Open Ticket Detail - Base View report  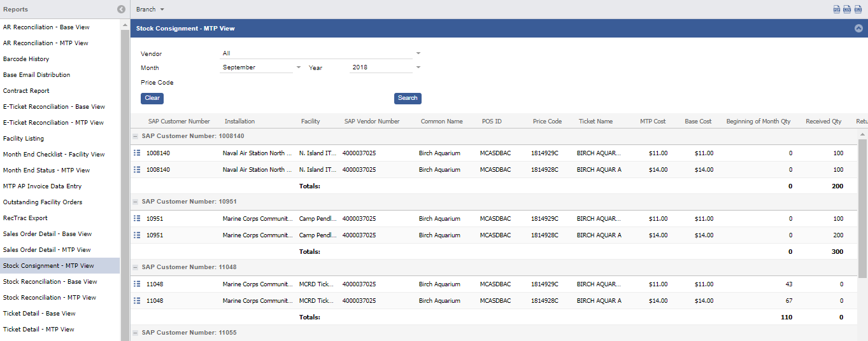39,314
